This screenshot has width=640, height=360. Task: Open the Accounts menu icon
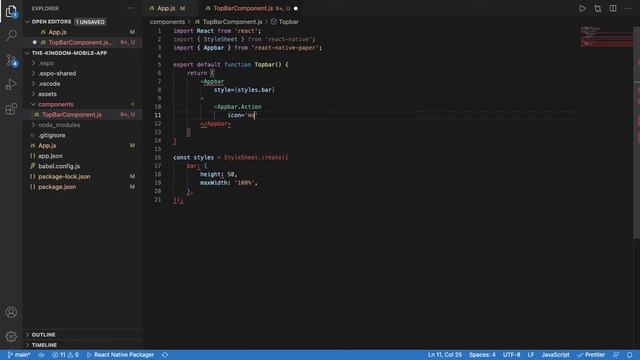(x=11, y=312)
